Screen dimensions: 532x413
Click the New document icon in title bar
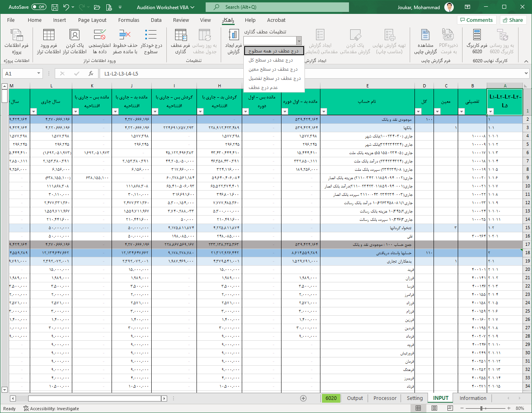[109, 7]
